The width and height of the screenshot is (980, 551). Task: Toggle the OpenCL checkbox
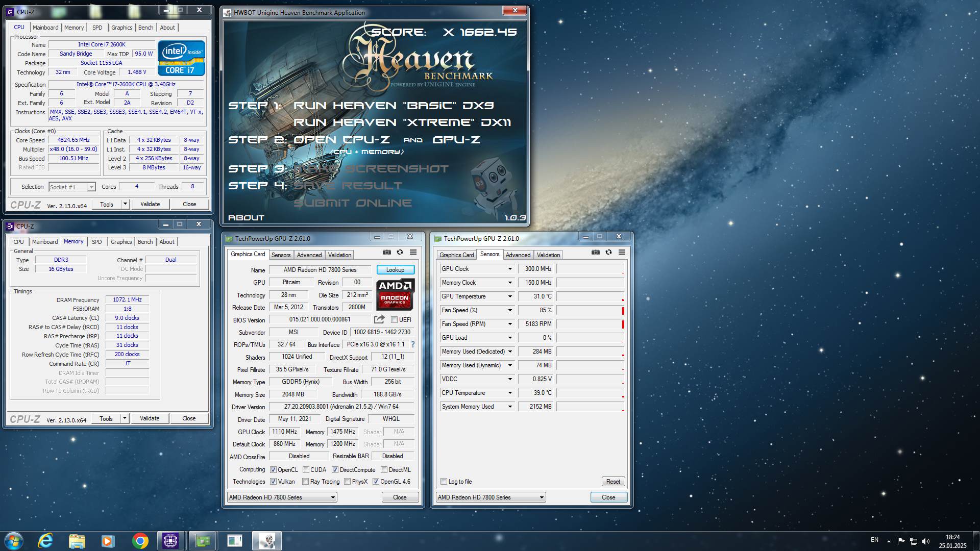[273, 470]
